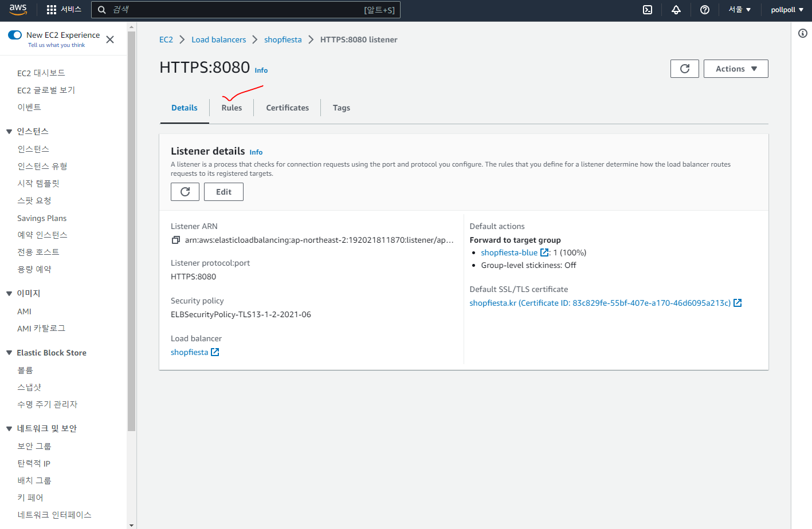This screenshot has height=529, width=812.
Task: Switch to the Details tab
Action: 185,108
